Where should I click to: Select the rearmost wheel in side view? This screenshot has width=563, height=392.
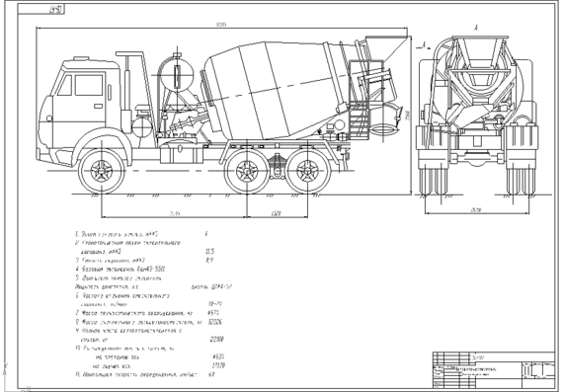pos(308,171)
